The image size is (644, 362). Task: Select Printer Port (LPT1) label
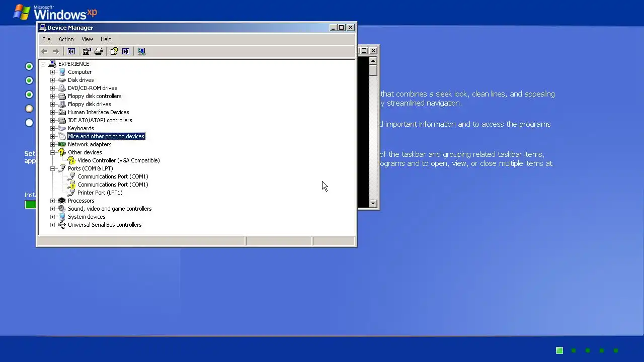(100, 193)
